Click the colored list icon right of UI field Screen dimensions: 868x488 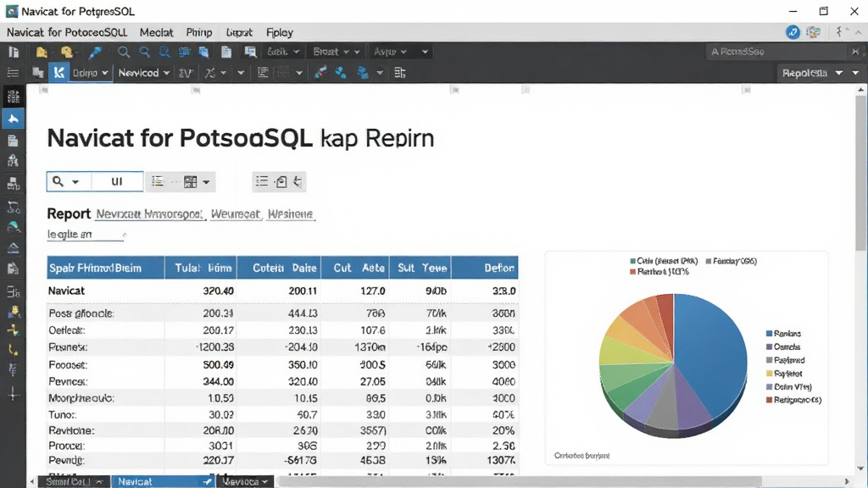point(158,181)
